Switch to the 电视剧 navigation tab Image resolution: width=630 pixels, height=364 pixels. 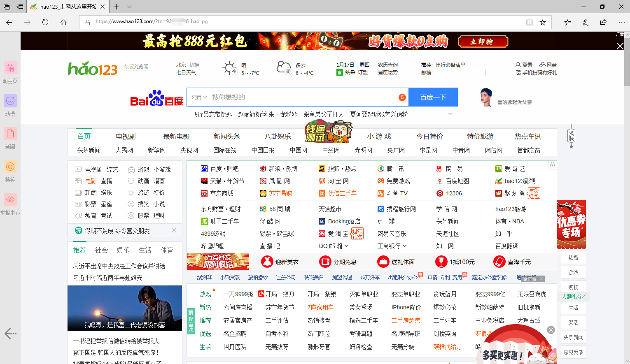click(125, 136)
